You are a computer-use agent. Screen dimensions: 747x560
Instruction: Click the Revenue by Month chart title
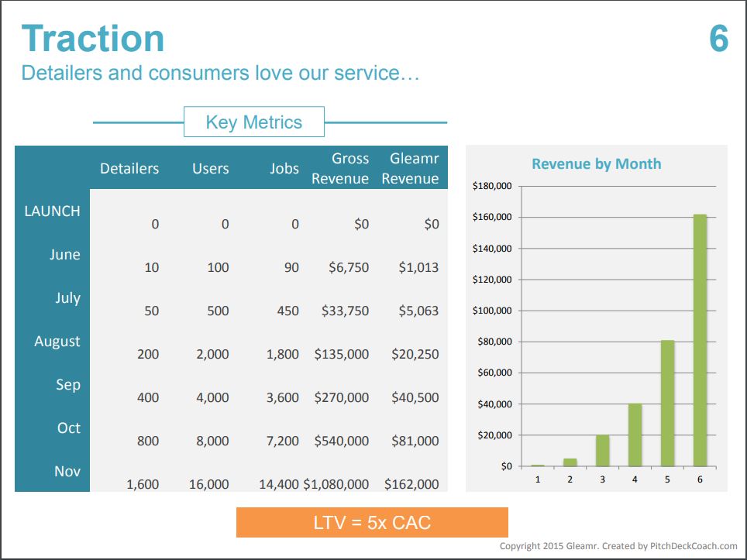click(x=597, y=163)
